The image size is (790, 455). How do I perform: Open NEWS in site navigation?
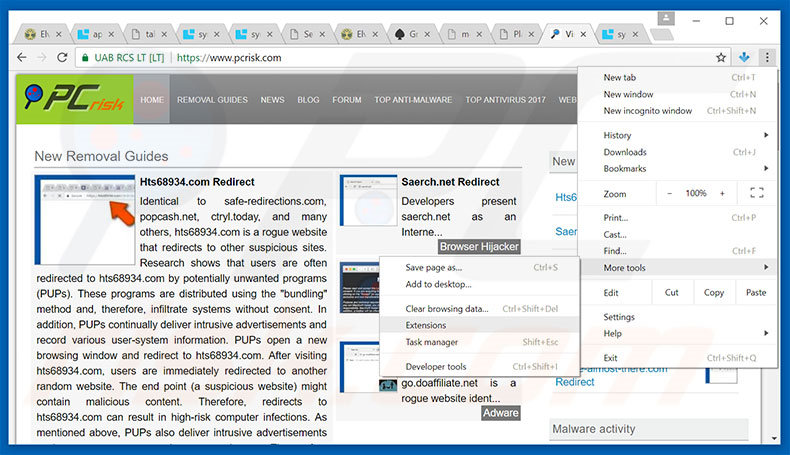pyautogui.click(x=272, y=100)
